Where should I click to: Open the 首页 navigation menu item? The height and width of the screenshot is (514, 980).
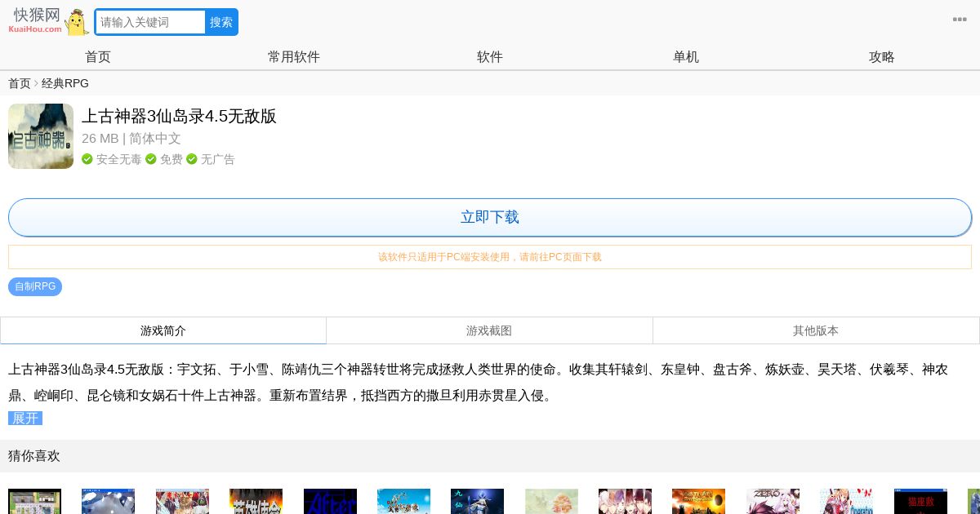click(98, 56)
